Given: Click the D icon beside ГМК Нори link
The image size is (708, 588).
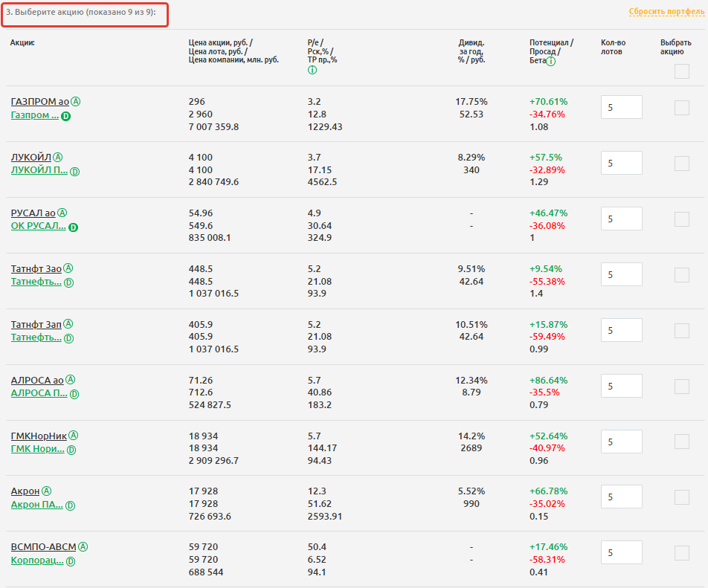Looking at the screenshot, I should click(x=71, y=450).
